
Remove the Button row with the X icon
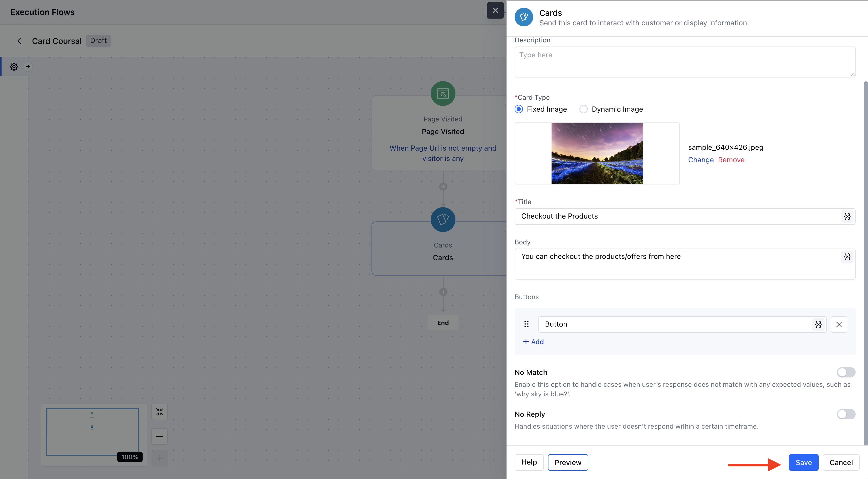click(839, 324)
